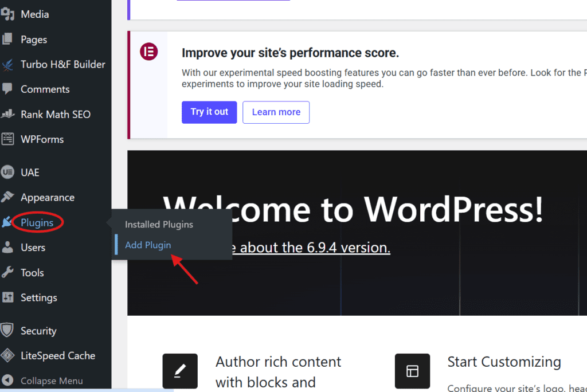The image size is (587, 392).
Task: Open LiteSpeed Cache menu
Action: (58, 356)
